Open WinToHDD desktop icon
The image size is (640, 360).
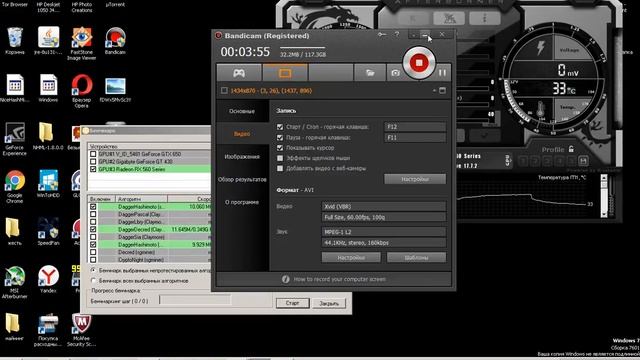tap(48, 184)
